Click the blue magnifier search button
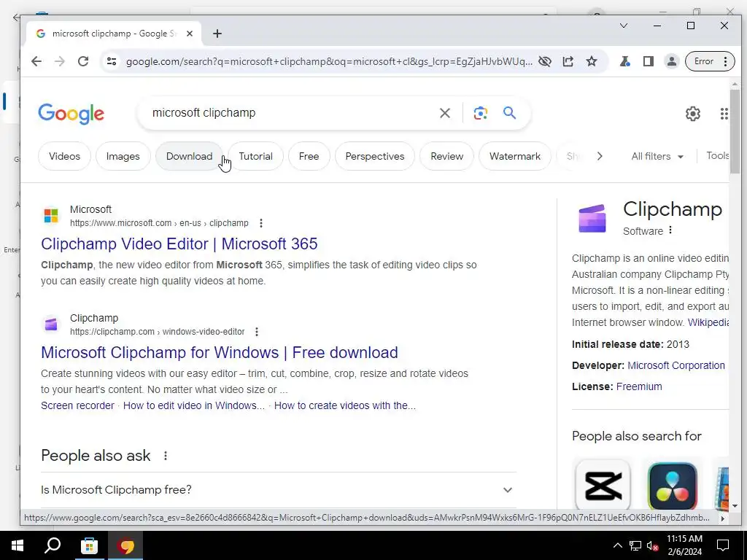This screenshot has width=747, height=560. coord(509,113)
